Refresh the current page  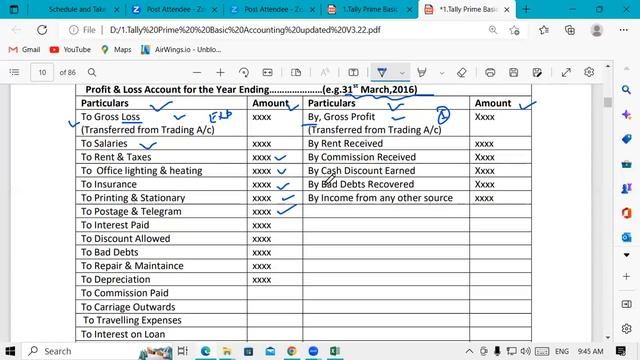click(42, 30)
